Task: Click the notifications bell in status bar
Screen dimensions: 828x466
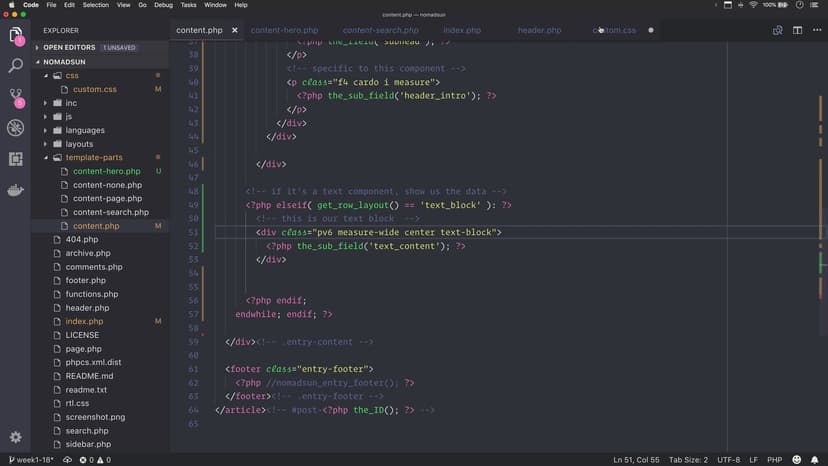Action: tap(815, 460)
